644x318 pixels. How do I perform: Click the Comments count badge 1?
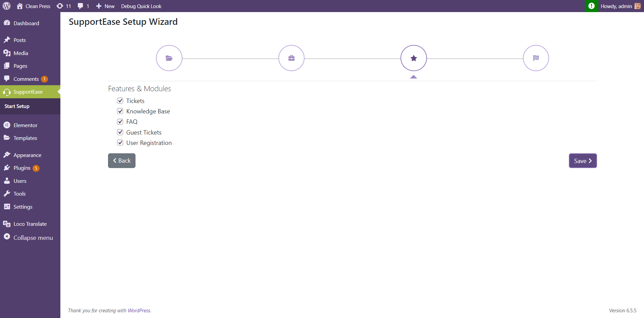[x=44, y=79]
